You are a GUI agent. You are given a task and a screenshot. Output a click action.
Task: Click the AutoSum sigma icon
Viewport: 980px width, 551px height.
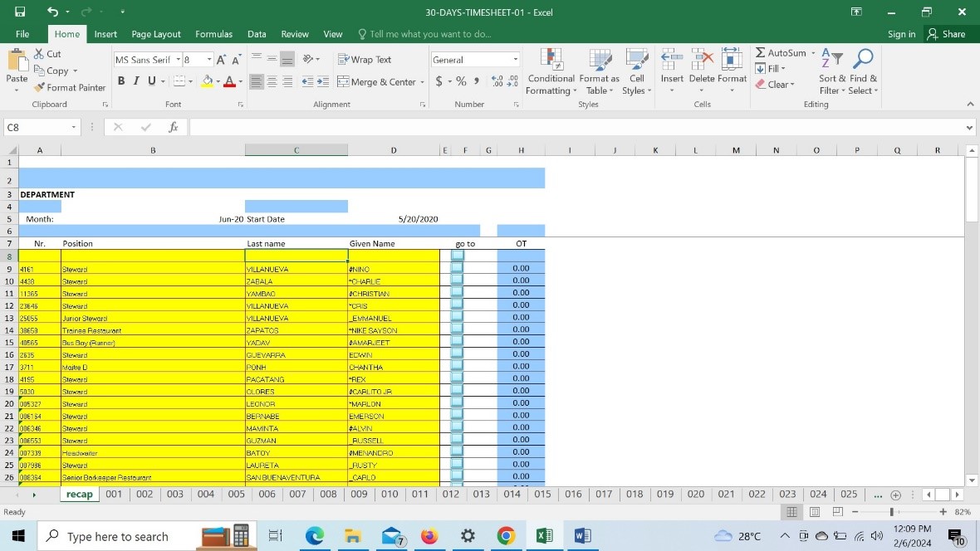761,53
